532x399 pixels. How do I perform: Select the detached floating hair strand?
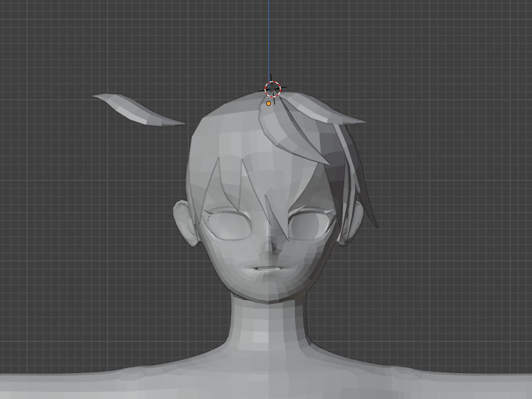(138, 110)
